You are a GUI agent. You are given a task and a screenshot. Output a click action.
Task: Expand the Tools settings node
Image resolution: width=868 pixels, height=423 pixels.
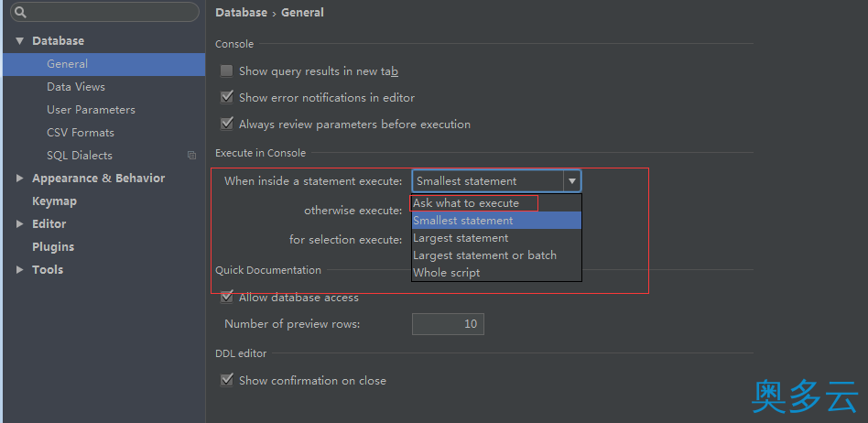pyautogui.click(x=20, y=269)
